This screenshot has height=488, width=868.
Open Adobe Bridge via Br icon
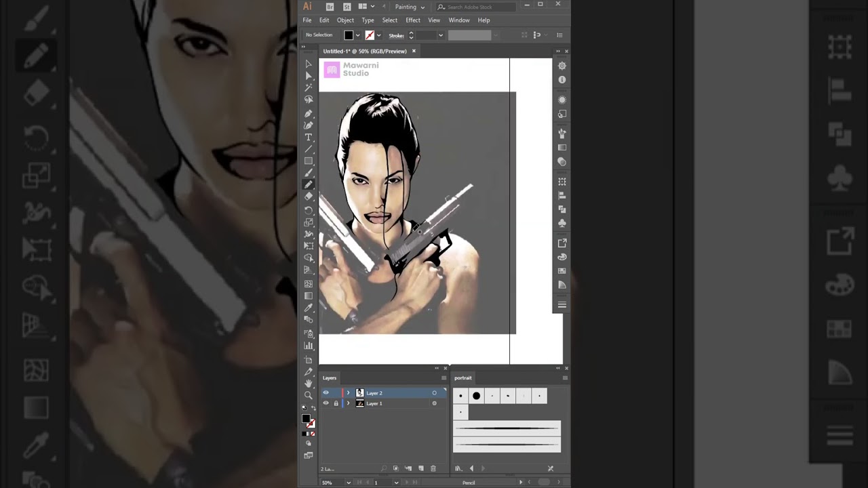pyautogui.click(x=330, y=7)
